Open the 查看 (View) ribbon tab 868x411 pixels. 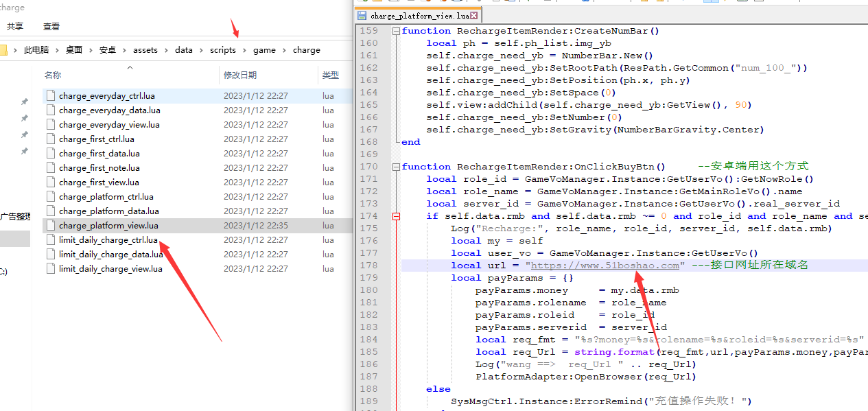tap(51, 27)
